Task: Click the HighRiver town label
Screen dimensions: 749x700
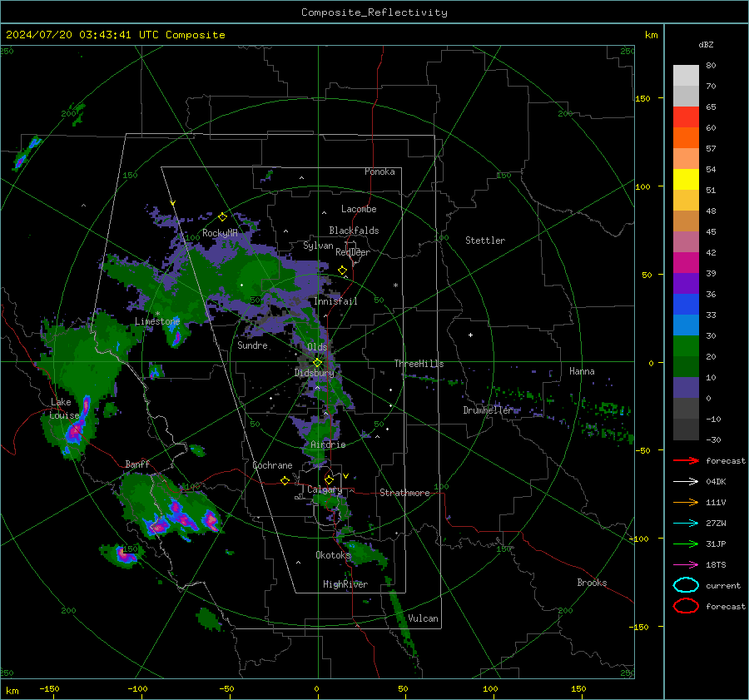Action: (x=345, y=584)
